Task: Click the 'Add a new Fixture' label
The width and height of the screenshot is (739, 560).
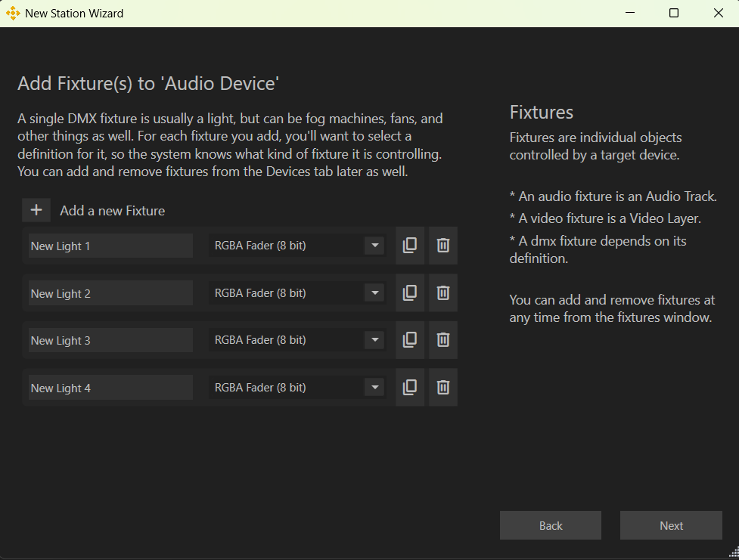Action: (112, 211)
